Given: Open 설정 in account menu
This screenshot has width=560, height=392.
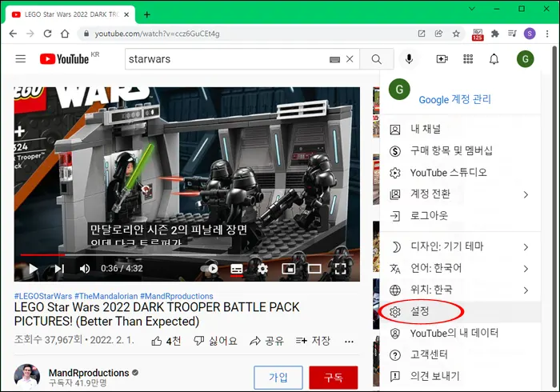Looking at the screenshot, I should pos(461,312).
